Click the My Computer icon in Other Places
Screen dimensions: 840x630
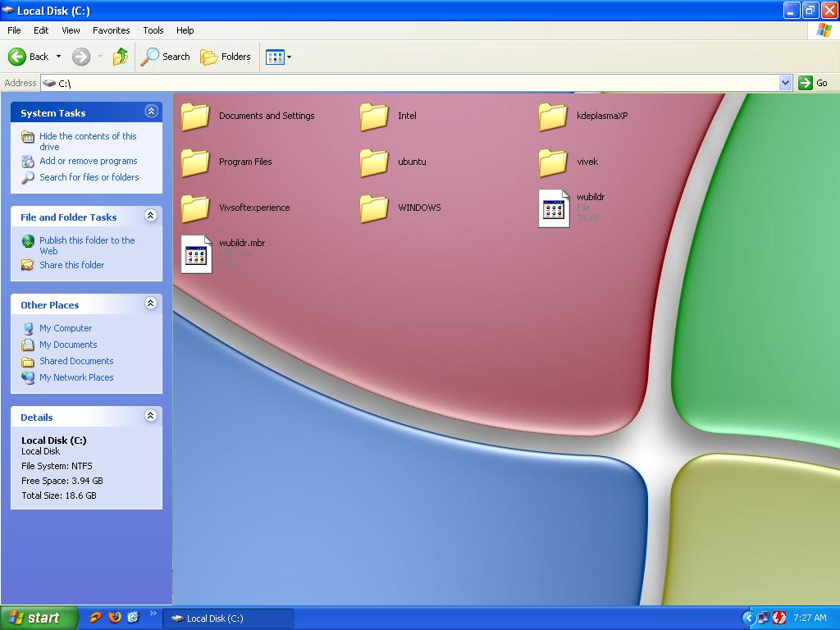[x=28, y=328]
